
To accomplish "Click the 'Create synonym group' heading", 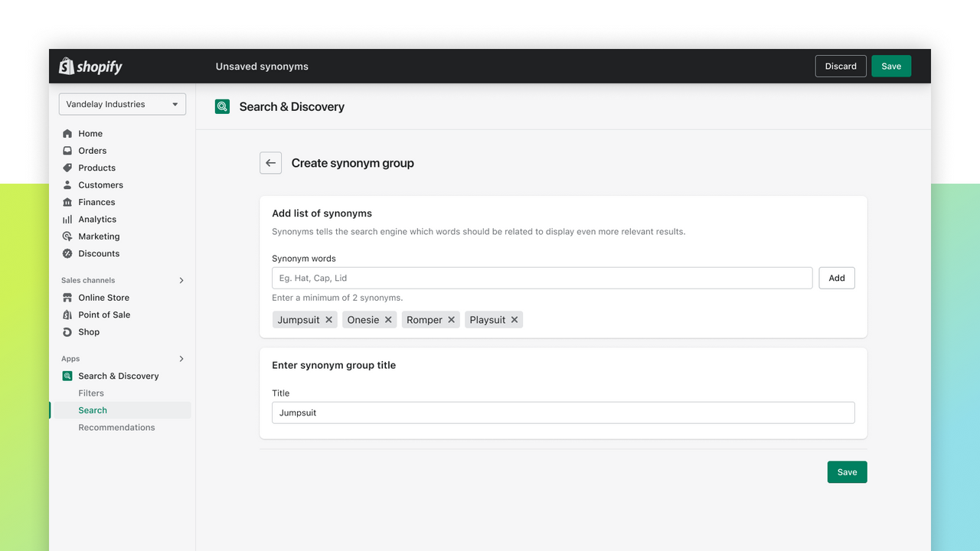I will tap(353, 163).
